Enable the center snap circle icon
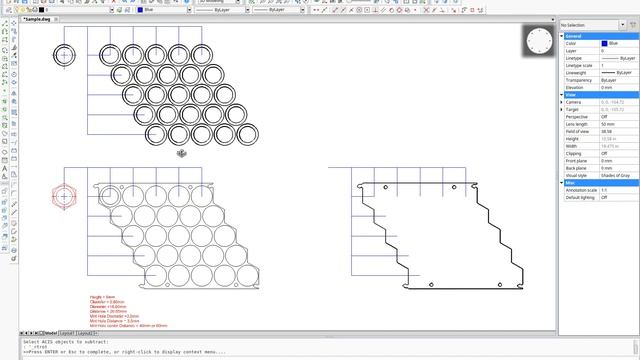 coord(359,10)
